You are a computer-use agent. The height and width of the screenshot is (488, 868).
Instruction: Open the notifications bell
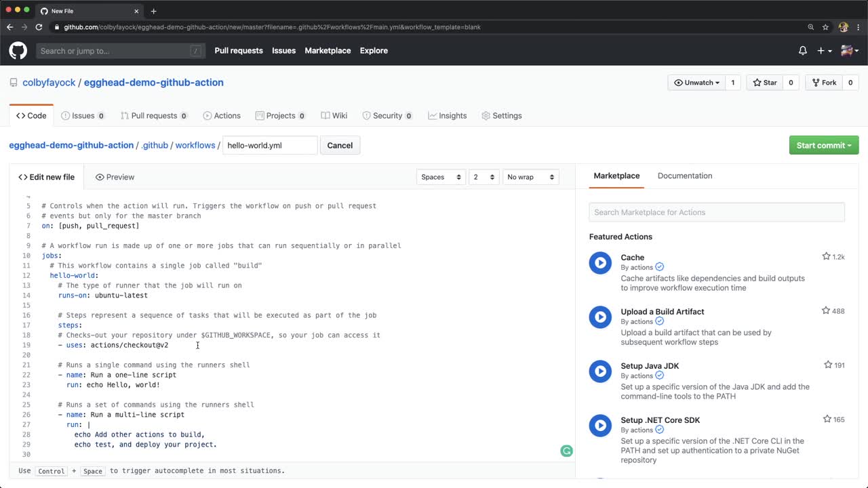(803, 51)
